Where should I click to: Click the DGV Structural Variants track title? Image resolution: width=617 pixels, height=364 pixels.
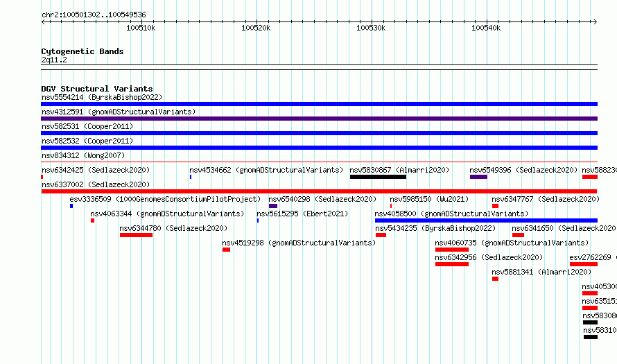tap(97, 89)
